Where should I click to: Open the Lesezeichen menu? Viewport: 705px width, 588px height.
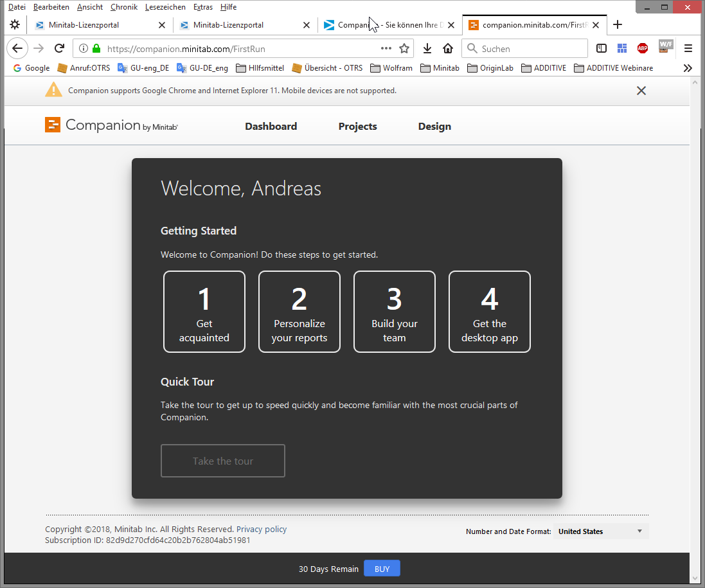pyautogui.click(x=165, y=7)
